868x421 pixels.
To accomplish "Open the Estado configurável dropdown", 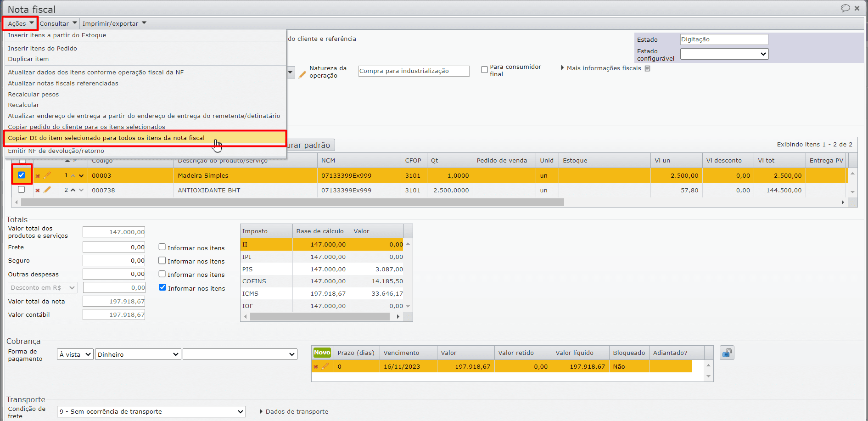I will [x=724, y=54].
